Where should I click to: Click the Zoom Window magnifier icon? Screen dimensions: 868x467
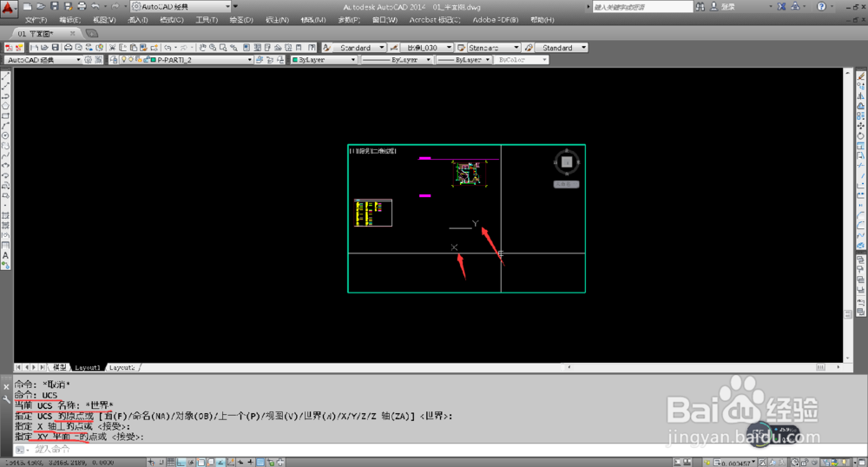(222, 48)
